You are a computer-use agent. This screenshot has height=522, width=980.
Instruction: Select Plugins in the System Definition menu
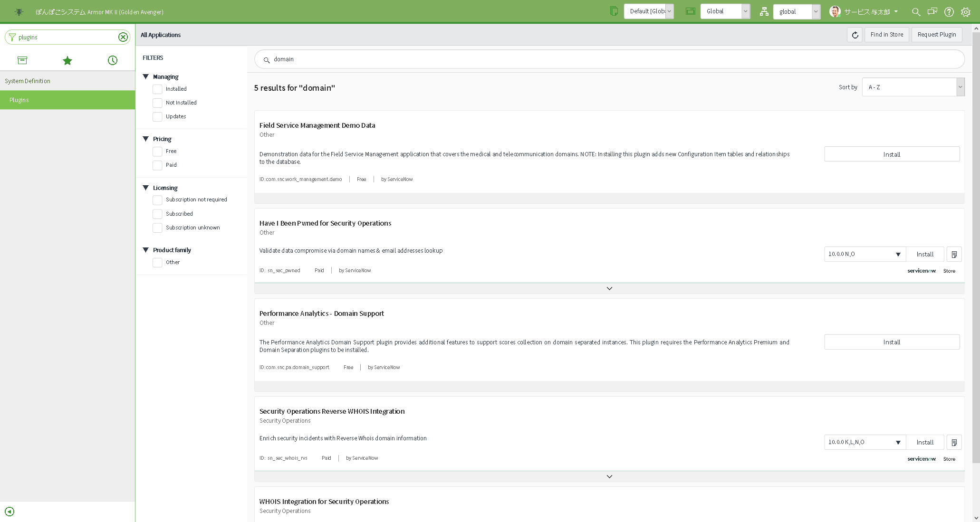coord(19,100)
